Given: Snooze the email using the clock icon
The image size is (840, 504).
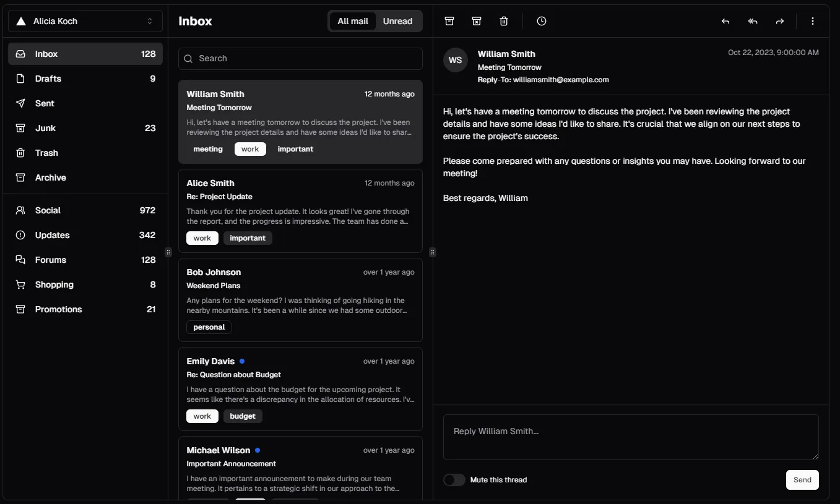Looking at the screenshot, I should pos(541,20).
